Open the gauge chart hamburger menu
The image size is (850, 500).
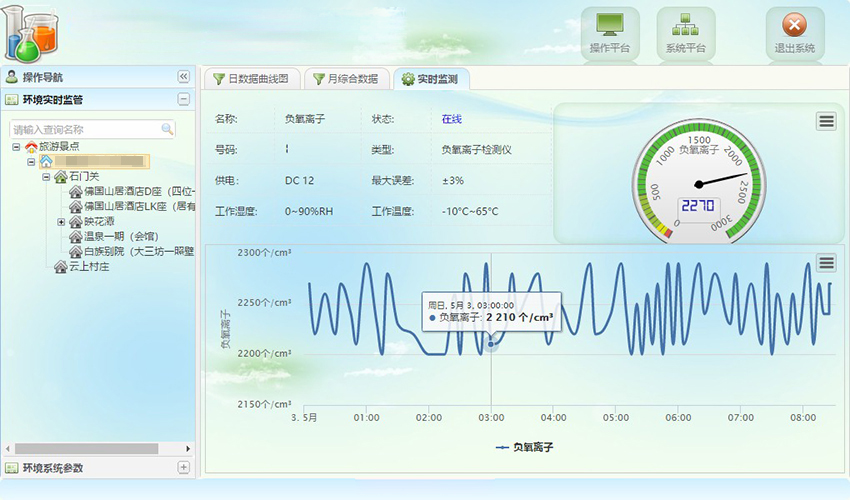825,121
